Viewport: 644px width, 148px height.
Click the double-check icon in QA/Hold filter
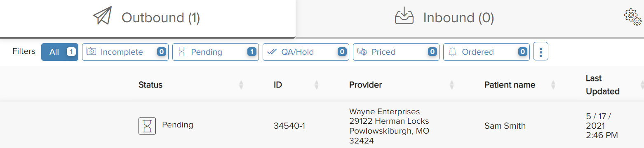click(272, 52)
